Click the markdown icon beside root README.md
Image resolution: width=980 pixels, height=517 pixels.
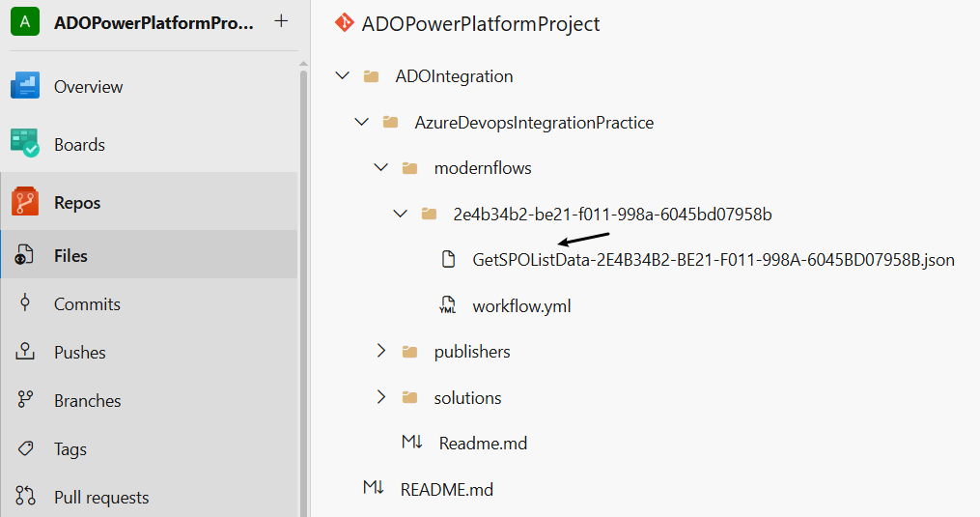[x=374, y=488]
